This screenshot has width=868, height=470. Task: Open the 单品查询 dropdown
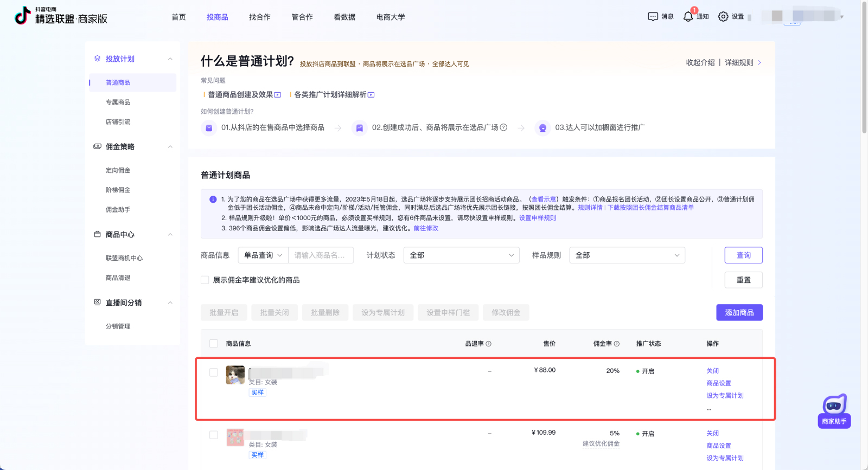(263, 255)
